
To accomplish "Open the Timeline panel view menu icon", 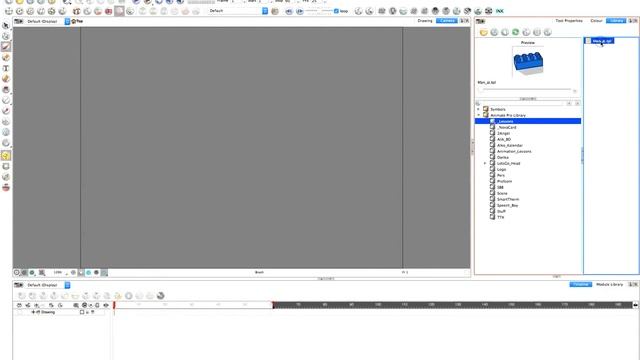I will 18,285.
